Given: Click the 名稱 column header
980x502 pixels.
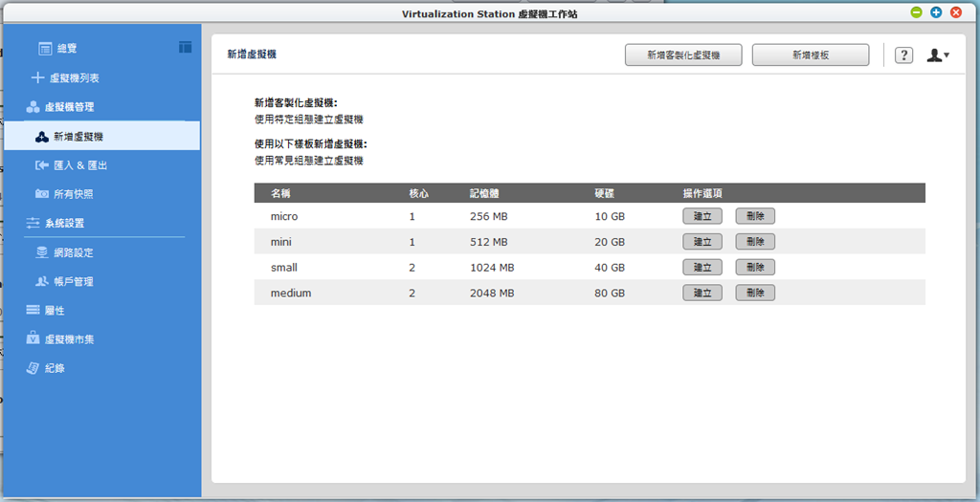Looking at the screenshot, I should tap(280, 193).
